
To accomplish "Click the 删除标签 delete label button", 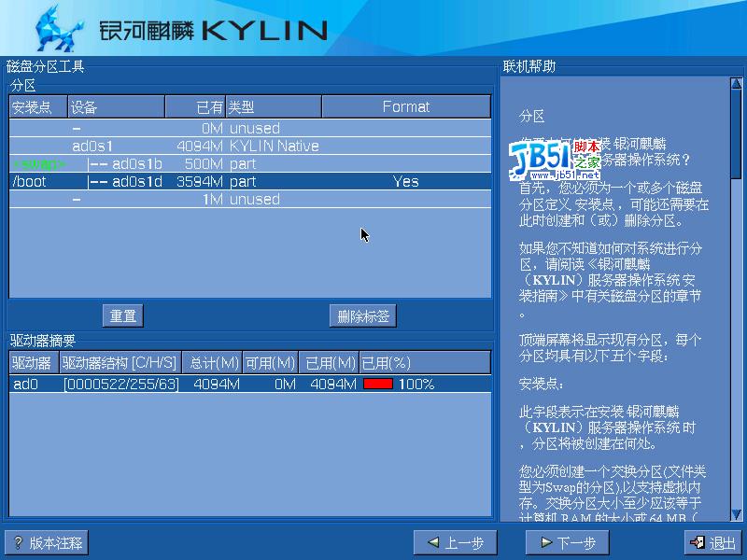I will pyautogui.click(x=363, y=315).
